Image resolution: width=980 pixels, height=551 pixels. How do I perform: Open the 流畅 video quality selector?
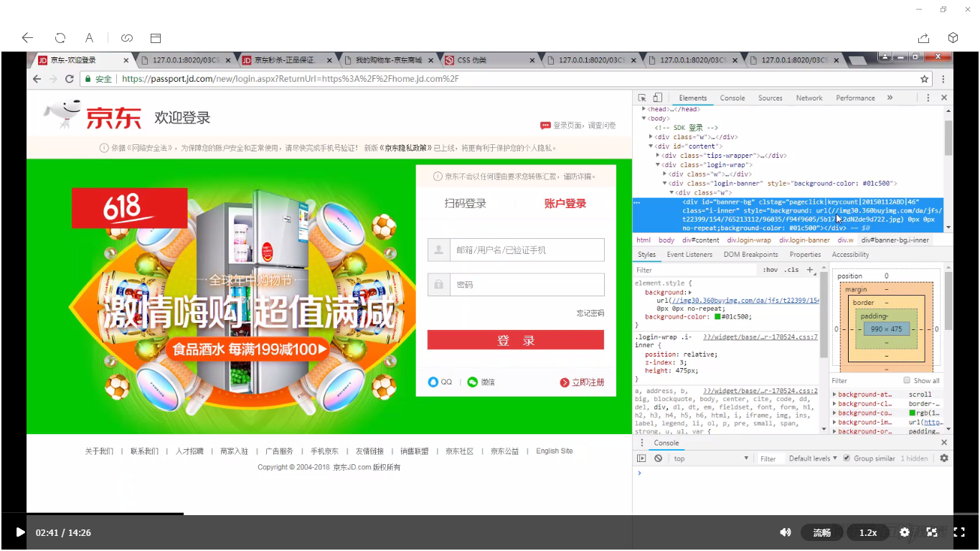coord(821,532)
